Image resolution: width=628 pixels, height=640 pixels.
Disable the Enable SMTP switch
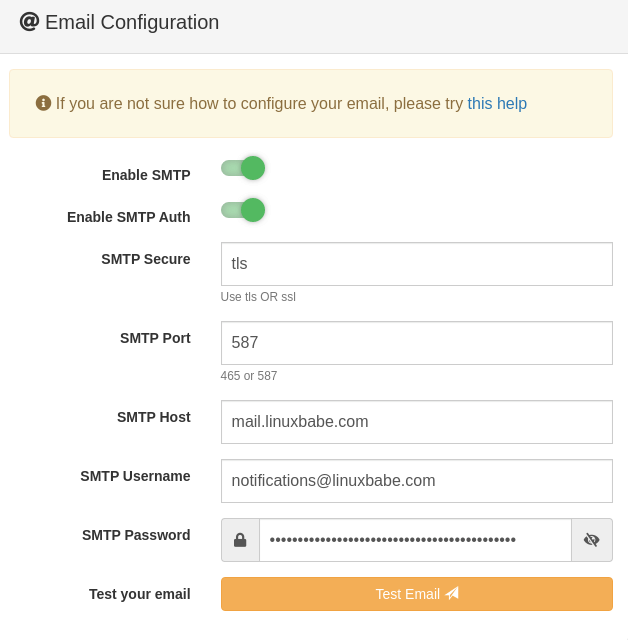243,168
